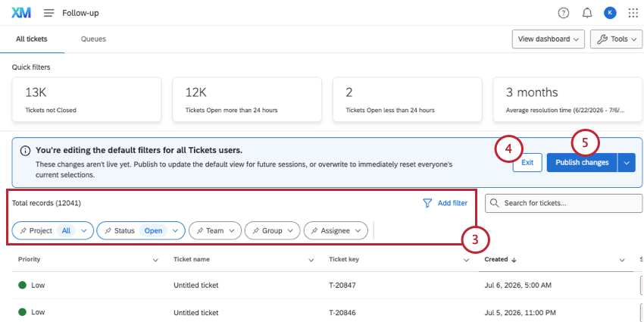Click Publish changes

[x=582, y=163]
